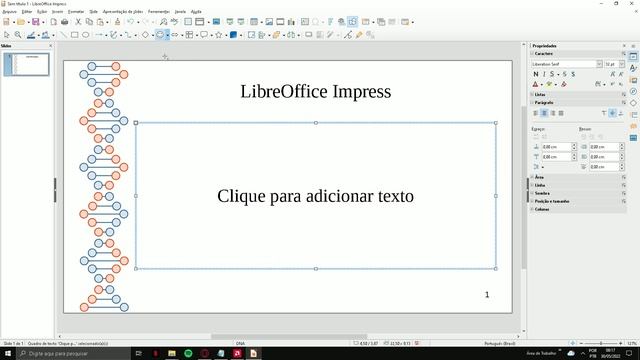Expand the Listas section
This screenshot has width=640, height=360.
click(x=532, y=94)
